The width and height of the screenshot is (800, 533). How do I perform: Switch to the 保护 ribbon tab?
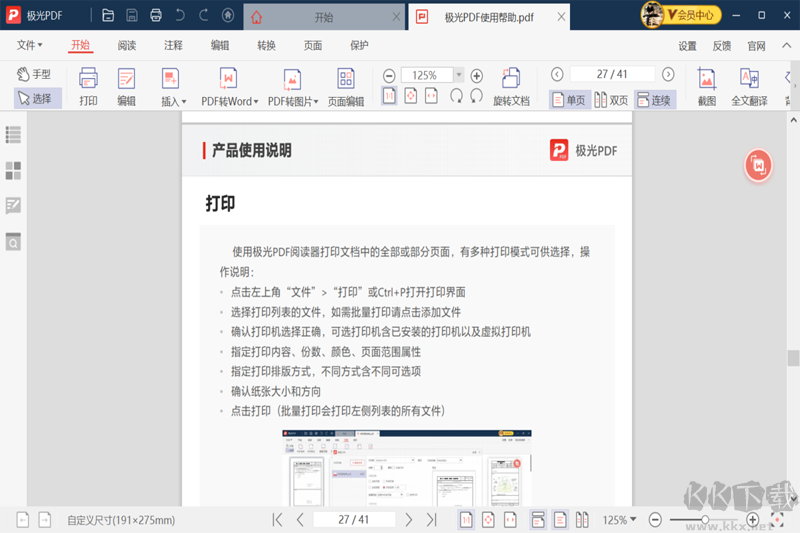[359, 45]
